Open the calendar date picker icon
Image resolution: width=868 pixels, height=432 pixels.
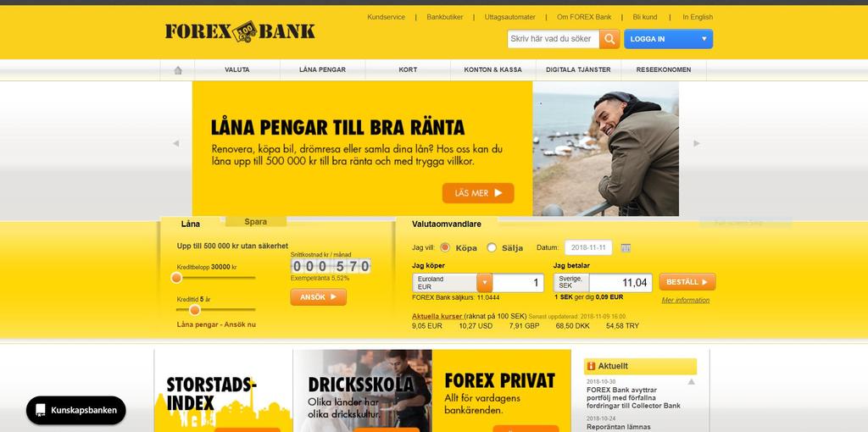click(626, 248)
